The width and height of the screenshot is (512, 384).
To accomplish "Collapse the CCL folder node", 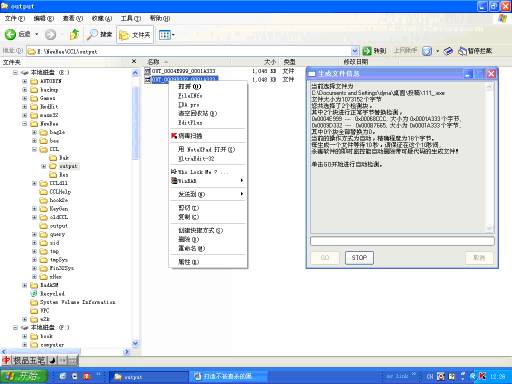I will point(34,149).
